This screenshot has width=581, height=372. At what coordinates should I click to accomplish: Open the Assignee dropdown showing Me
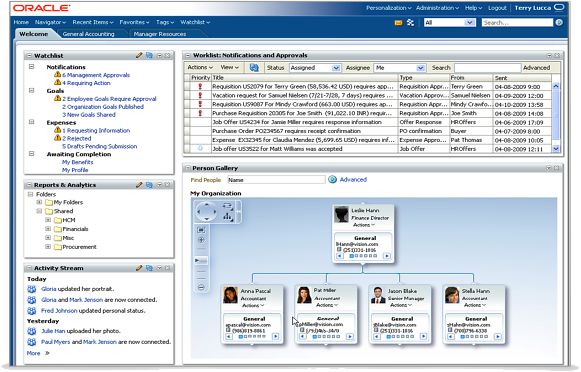click(x=399, y=68)
